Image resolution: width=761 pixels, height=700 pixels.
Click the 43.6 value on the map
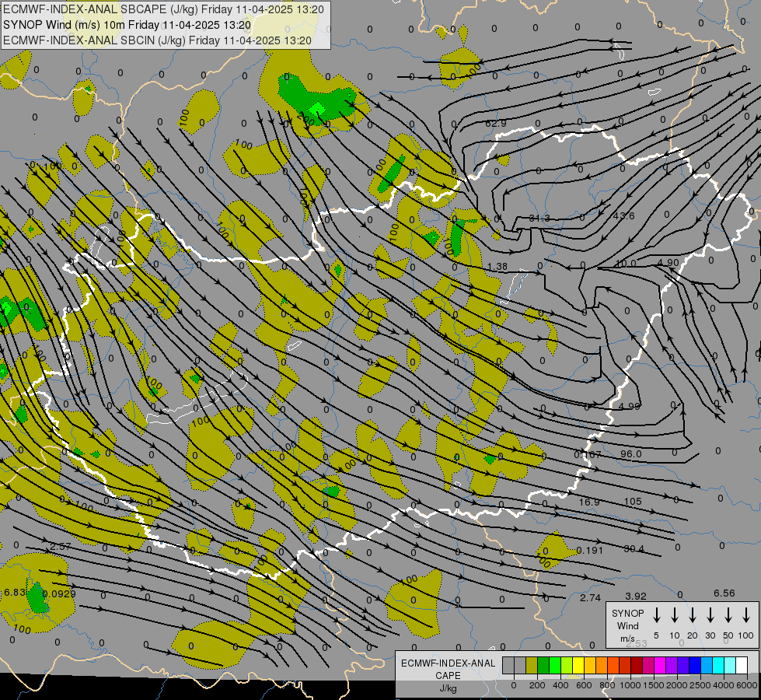click(x=623, y=215)
